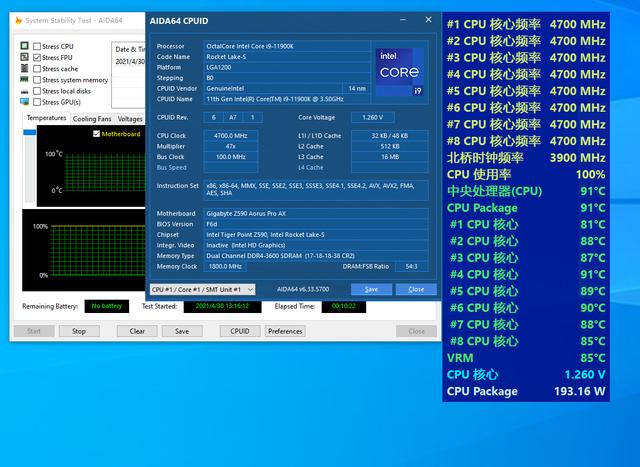
Task: Switch to the Voltages tab
Action: click(130, 119)
